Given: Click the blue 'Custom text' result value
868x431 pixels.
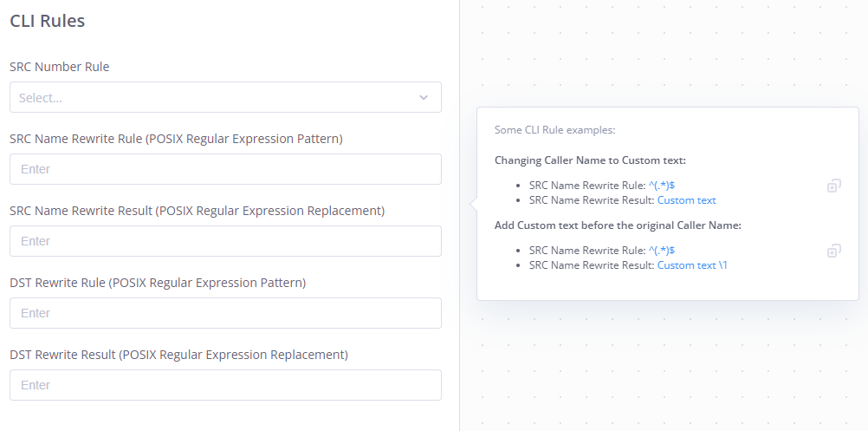Looking at the screenshot, I should click(x=686, y=200).
